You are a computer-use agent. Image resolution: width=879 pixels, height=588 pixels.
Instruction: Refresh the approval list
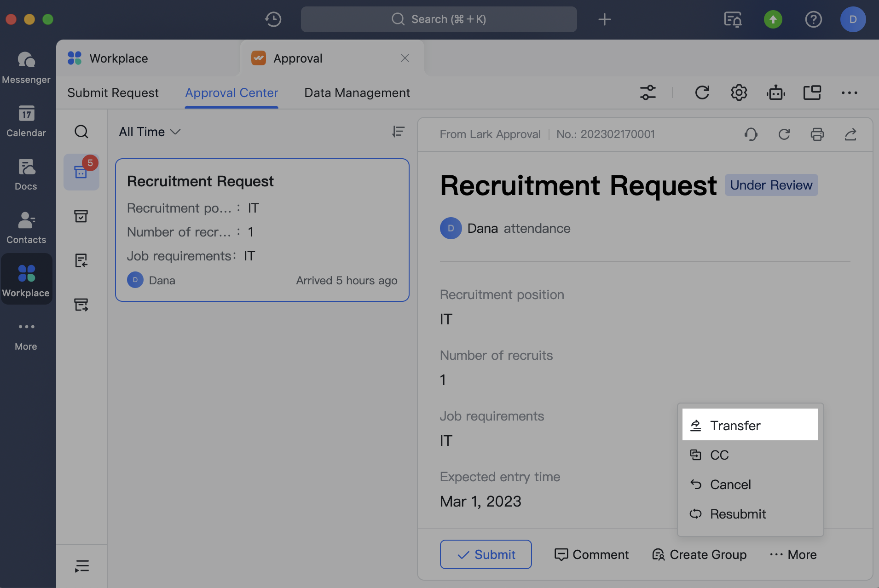point(702,92)
